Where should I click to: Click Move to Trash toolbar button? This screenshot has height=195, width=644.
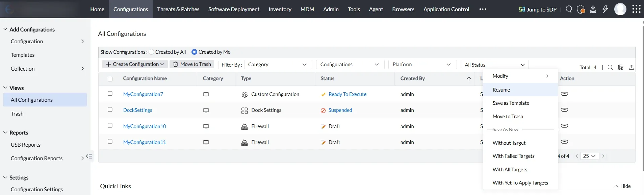192,64
